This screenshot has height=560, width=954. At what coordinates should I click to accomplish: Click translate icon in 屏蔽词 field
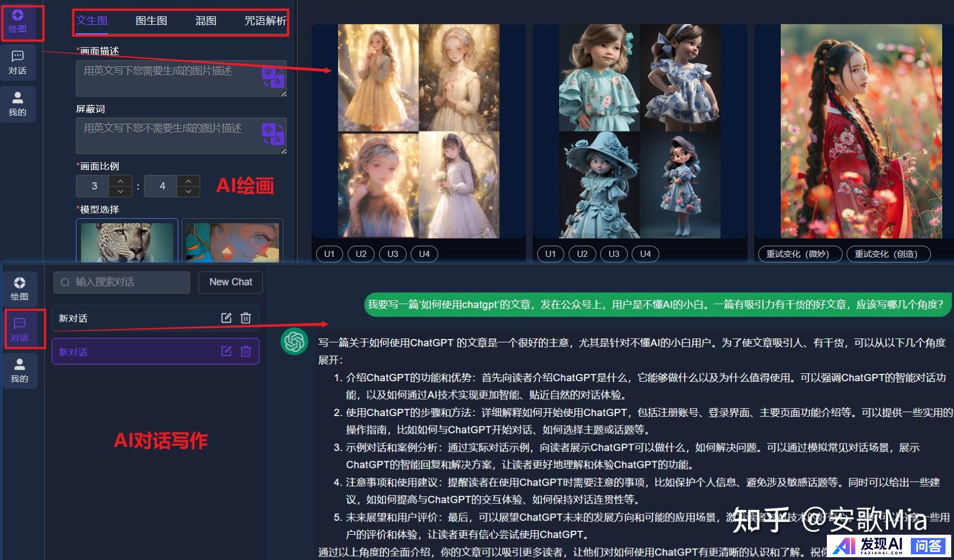(272, 134)
